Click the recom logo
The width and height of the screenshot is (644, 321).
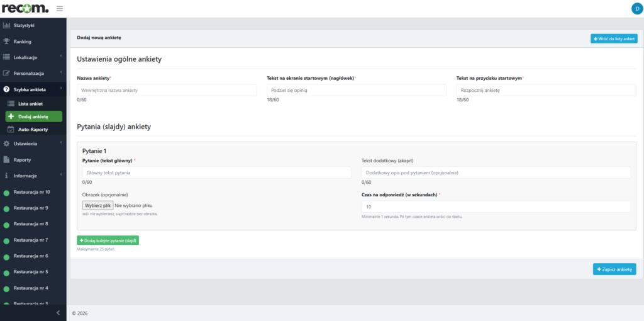pyautogui.click(x=25, y=8)
